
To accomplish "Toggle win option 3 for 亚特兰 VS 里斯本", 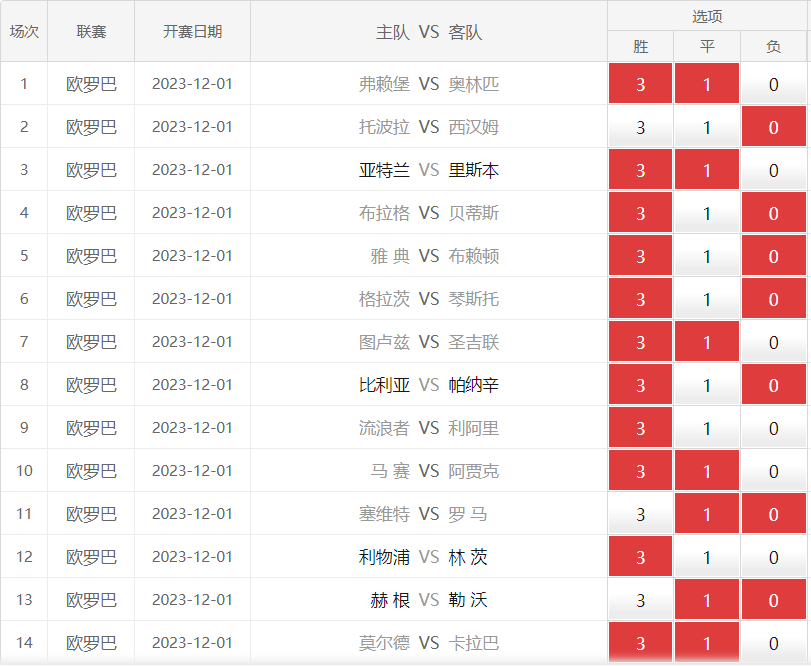I will [x=640, y=170].
